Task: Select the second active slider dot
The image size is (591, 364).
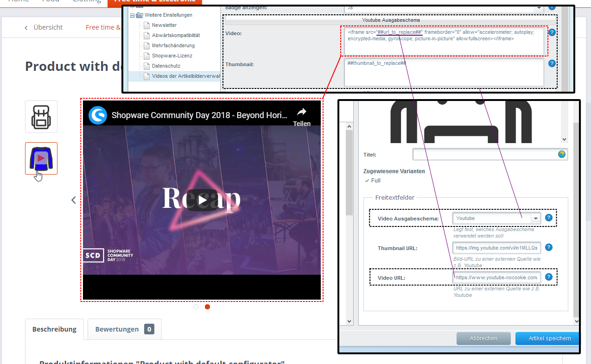Action: coord(207,307)
